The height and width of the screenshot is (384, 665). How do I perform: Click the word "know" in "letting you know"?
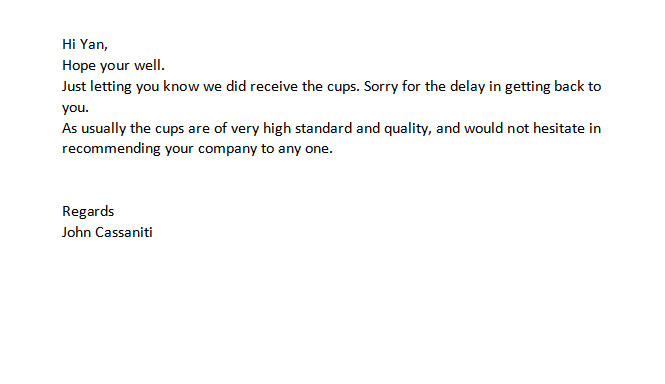click(181, 87)
